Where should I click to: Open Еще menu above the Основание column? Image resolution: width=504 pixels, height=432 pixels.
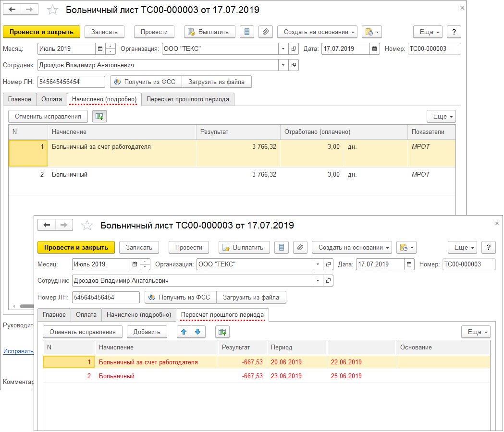point(475,332)
